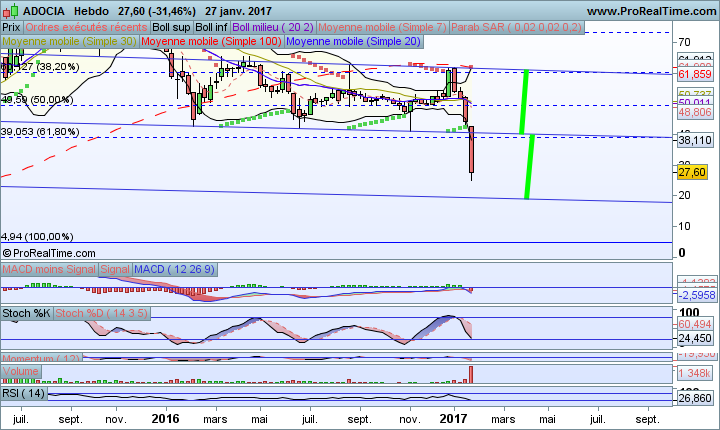Select the Moyenne mobile (Simple 100) label

211,41
